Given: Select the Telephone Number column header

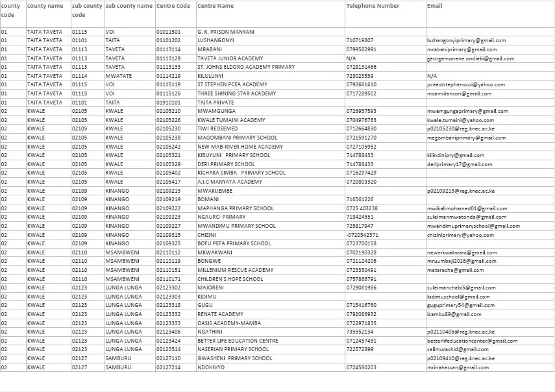Looking at the screenshot, I should tap(373, 6).
